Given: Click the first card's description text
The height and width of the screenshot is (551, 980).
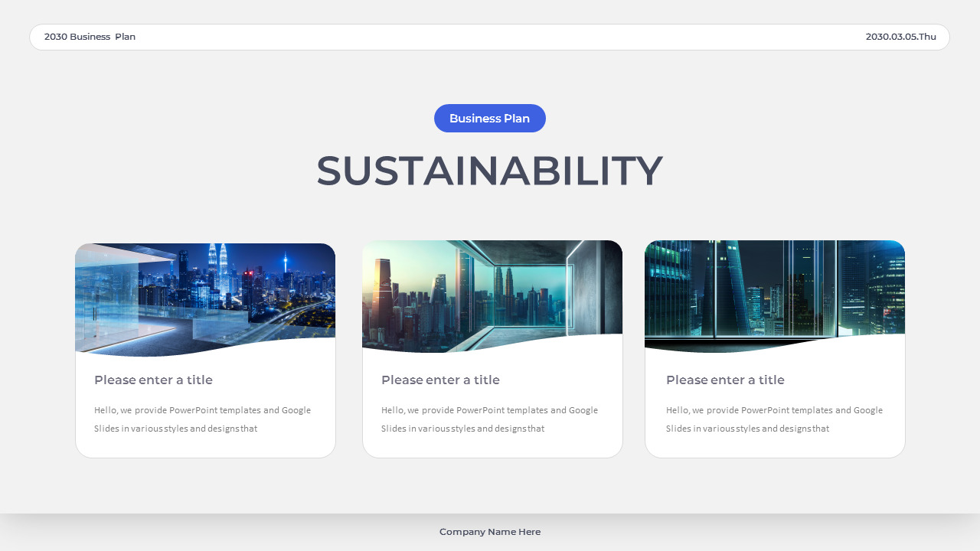Looking at the screenshot, I should 203,419.
